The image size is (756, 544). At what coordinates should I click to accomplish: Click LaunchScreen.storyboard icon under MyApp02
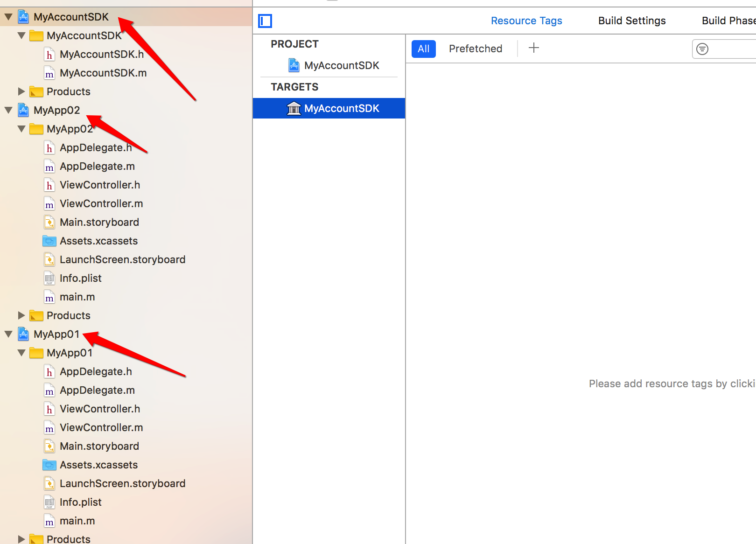49,260
